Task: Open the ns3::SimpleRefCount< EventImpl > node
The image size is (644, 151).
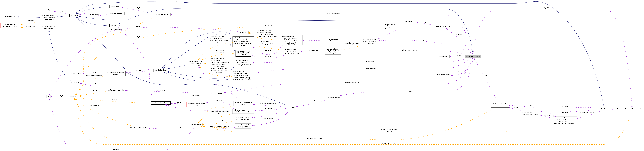Action: pos(49,28)
